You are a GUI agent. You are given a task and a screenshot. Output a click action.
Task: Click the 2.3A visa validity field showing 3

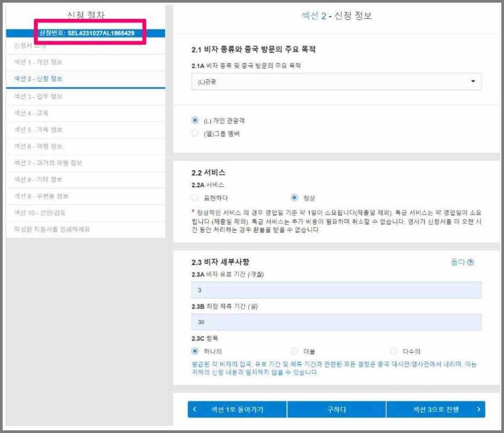pyautogui.click(x=335, y=290)
